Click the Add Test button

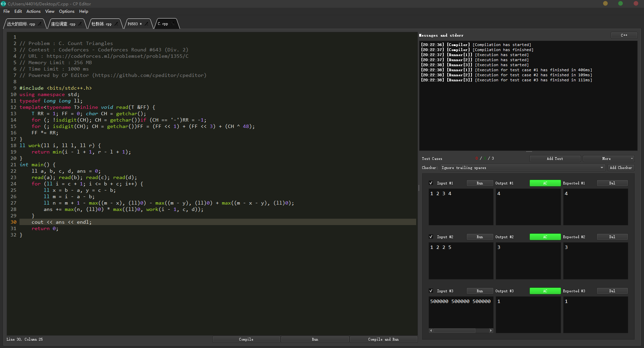(555, 159)
